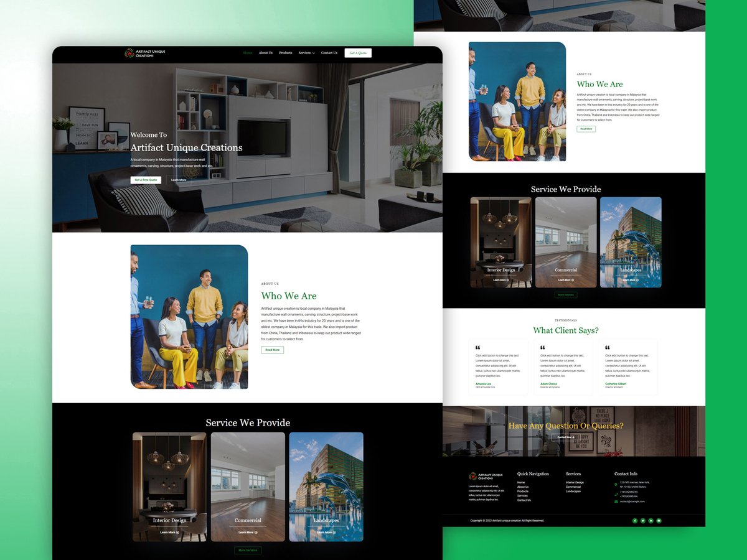Click Products in footer Quick Navigation
The image size is (747, 560).
pos(523,491)
